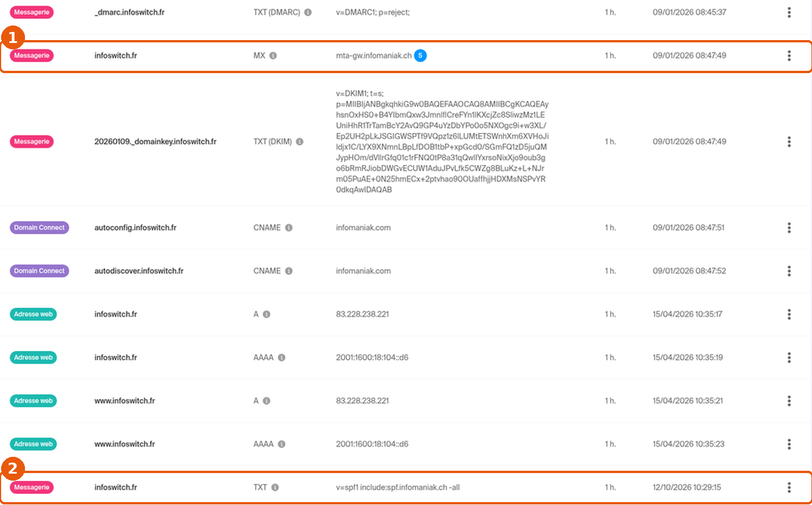Select the v=DMARC1; p=reject; value
This screenshot has width=812, height=505.
point(373,12)
